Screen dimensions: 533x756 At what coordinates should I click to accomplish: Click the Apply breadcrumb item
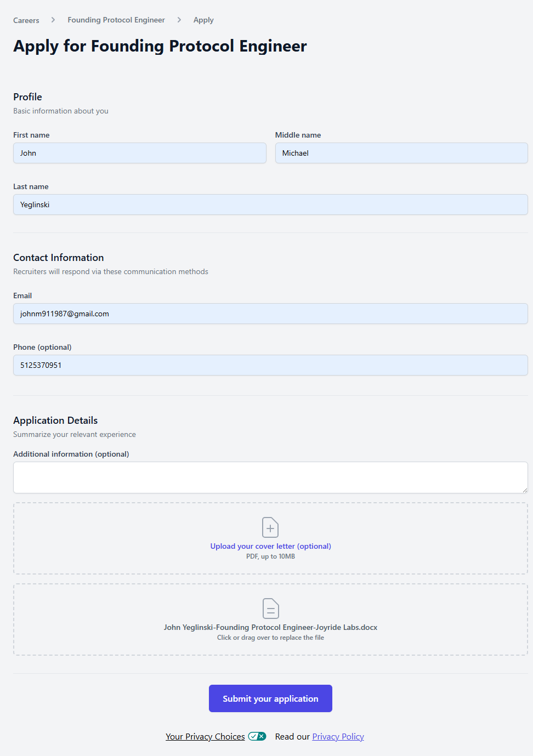[203, 20]
